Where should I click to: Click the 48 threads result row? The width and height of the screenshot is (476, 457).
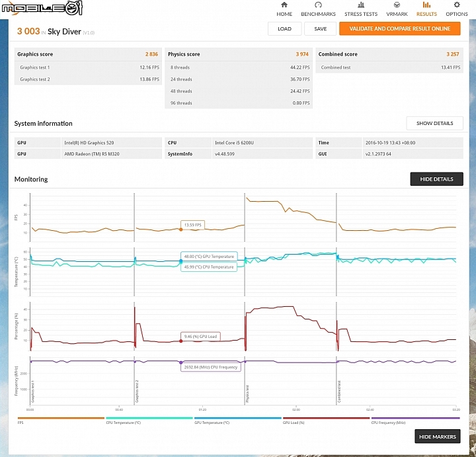pos(239,91)
